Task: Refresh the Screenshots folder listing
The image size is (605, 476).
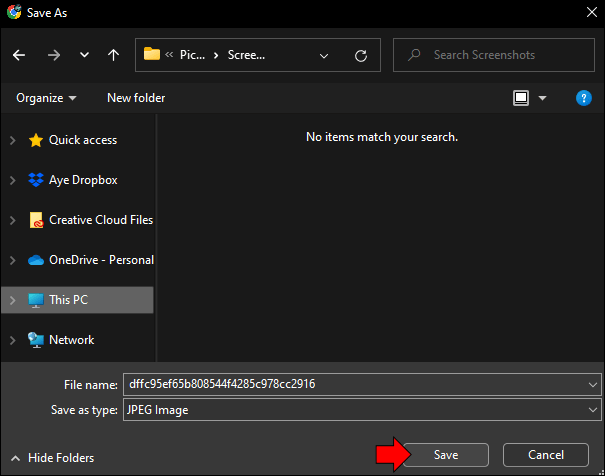Action: point(361,56)
